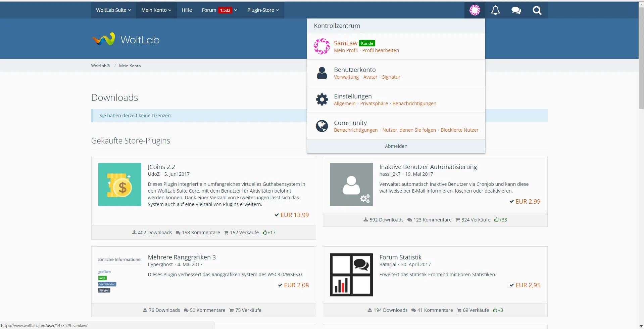Screen dimensions: 644x329
Task: Expand the Mein Konto dropdown
Action: point(156,10)
